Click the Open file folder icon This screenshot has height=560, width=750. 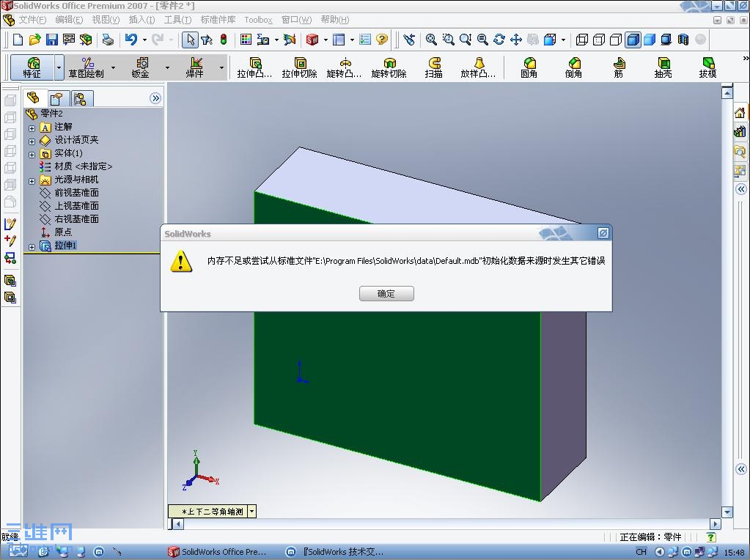(x=34, y=40)
